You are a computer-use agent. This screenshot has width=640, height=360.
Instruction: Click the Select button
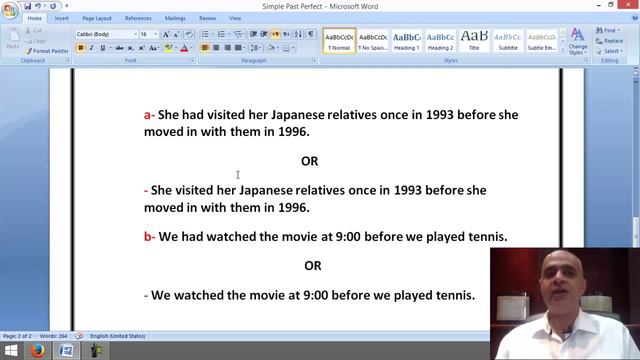click(609, 51)
